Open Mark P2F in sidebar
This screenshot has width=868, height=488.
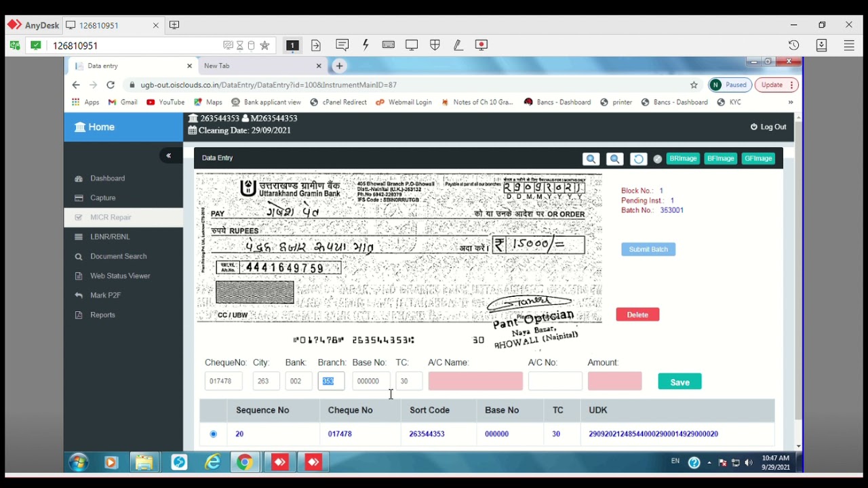105,296
